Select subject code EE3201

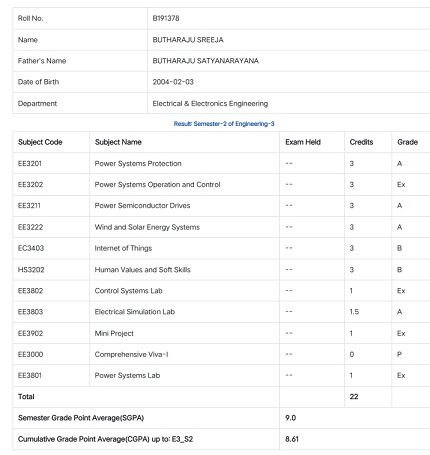tap(30, 163)
